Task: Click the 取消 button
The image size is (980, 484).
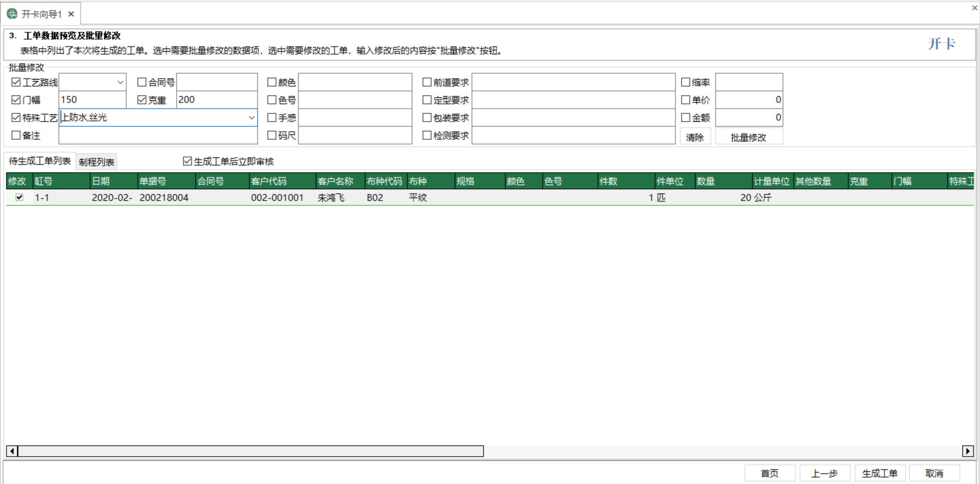Action: (x=935, y=473)
